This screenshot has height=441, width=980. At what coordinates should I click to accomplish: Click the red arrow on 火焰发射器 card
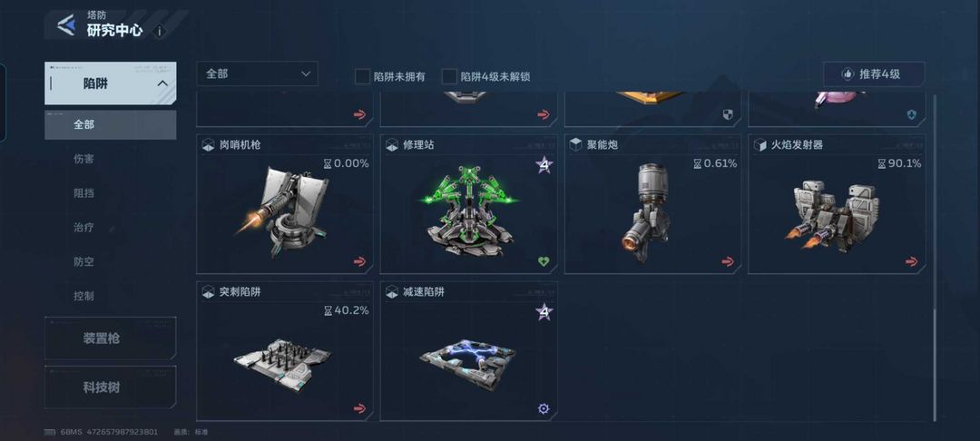pos(911,261)
